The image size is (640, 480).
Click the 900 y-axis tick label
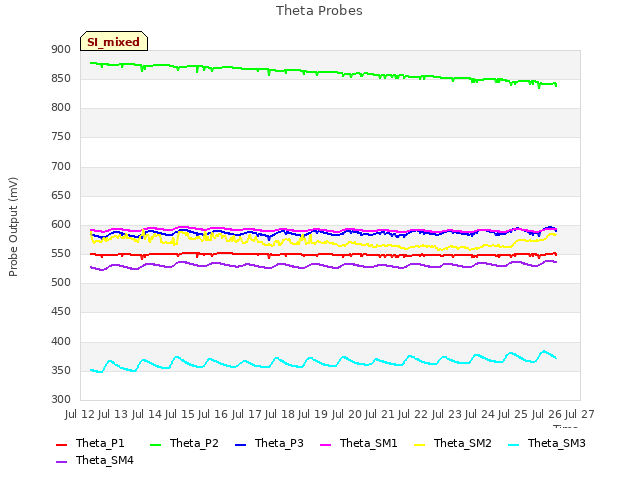tap(61, 49)
